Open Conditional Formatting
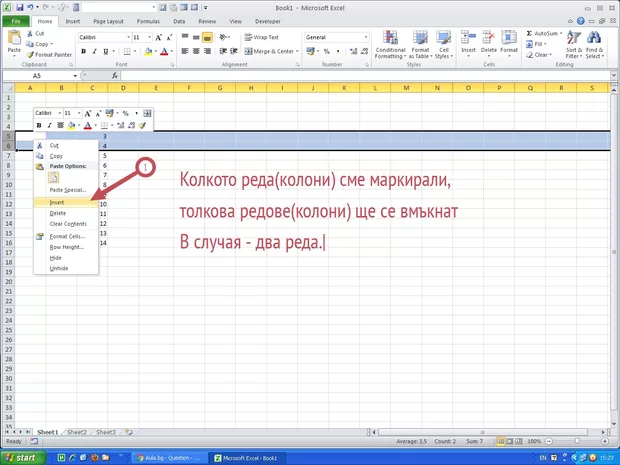Viewport: 620px width, 465px height. pyautogui.click(x=390, y=45)
